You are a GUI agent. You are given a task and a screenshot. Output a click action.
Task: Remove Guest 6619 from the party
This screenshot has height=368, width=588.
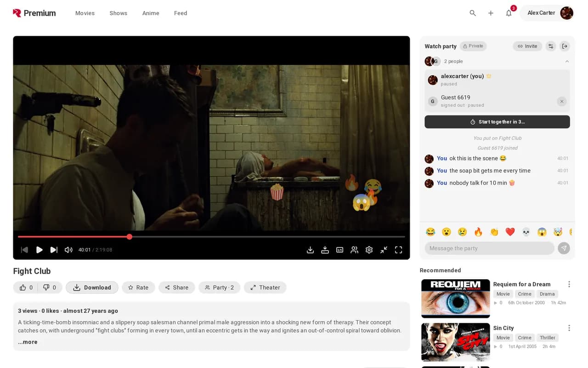point(561,101)
